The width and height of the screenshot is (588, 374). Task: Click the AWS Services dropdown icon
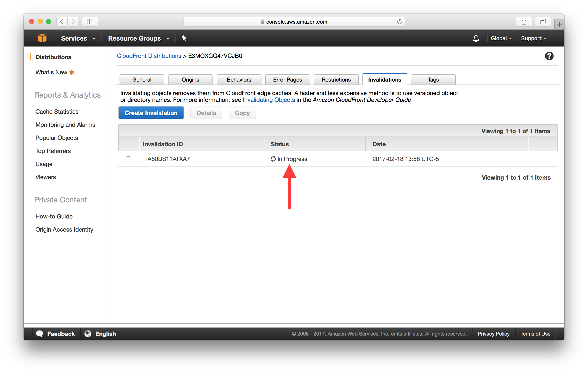(94, 38)
